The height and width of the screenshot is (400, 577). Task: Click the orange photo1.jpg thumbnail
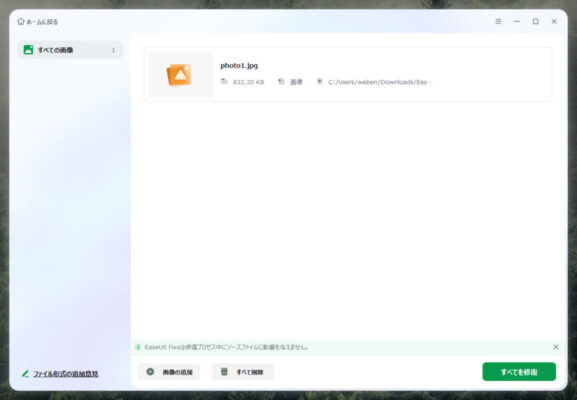(179, 75)
